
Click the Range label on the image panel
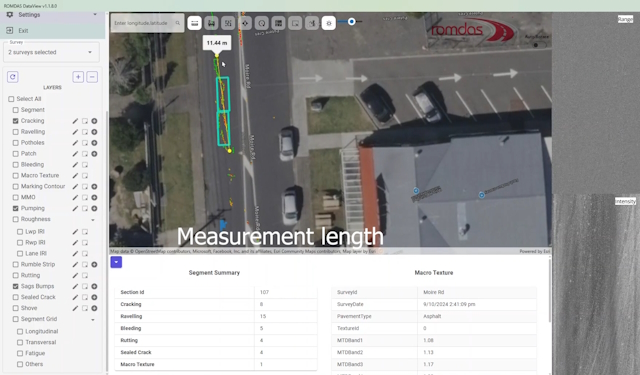625,19
